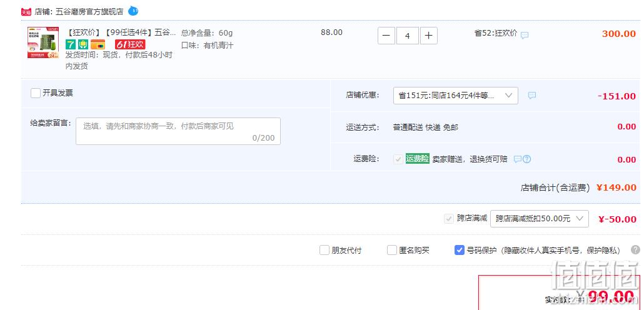Click gray help icon beside 号码保护
The width and height of the screenshot is (644, 310).
click(x=635, y=249)
